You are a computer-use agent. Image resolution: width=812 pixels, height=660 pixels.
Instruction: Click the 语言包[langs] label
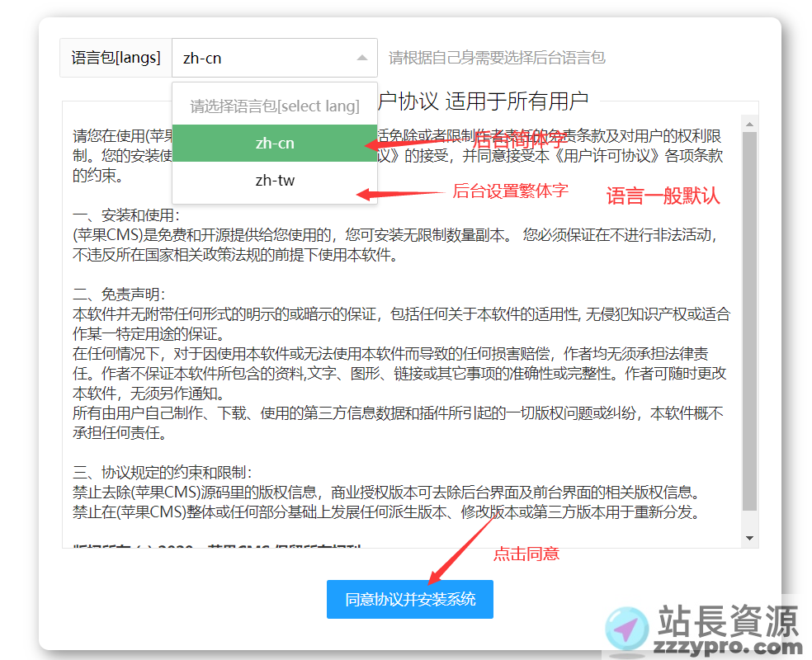click(x=116, y=58)
